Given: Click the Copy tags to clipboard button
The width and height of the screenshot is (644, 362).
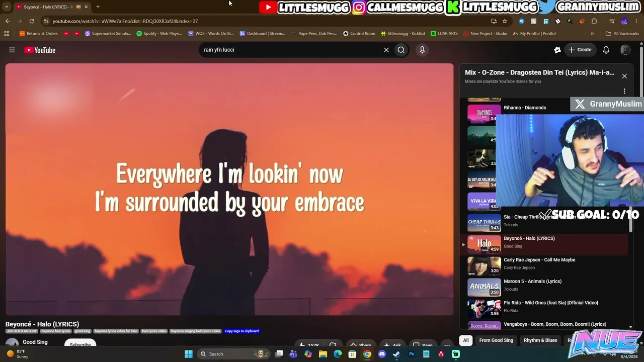Looking at the screenshot, I should [x=242, y=331].
